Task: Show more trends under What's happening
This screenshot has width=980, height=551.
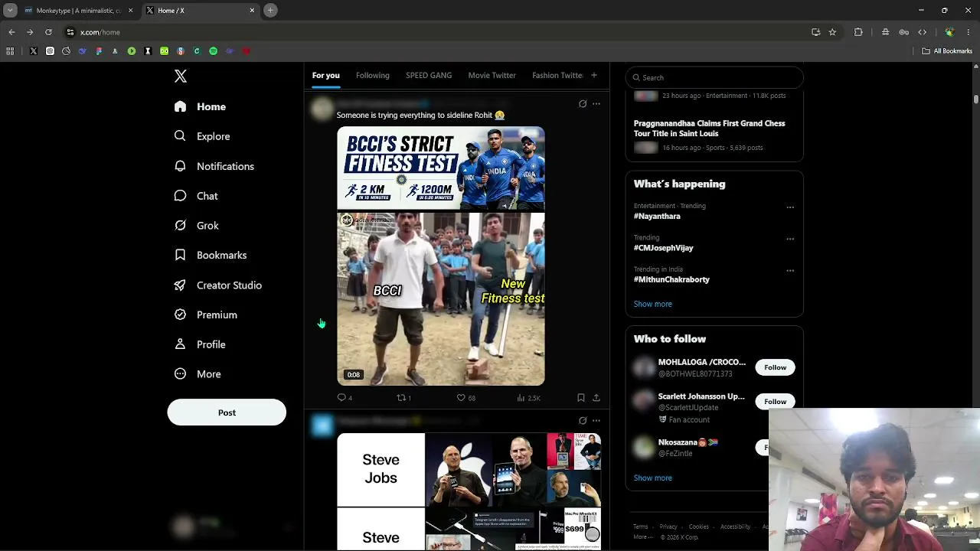Action: [653, 304]
